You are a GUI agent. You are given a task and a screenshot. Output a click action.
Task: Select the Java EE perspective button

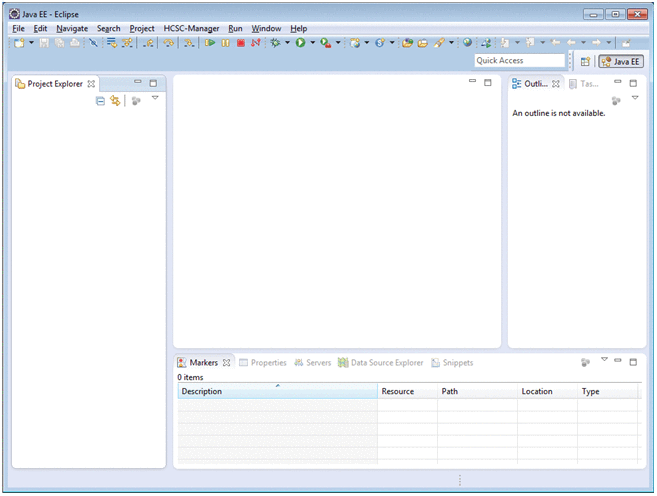[621, 62]
